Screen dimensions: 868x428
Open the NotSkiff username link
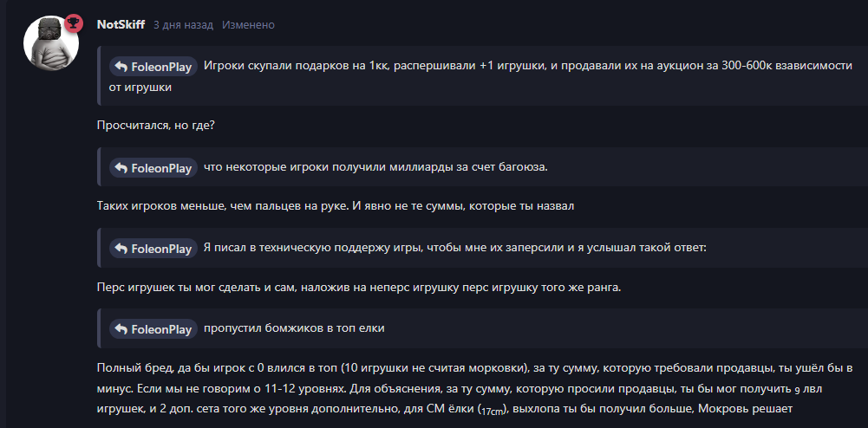point(121,25)
